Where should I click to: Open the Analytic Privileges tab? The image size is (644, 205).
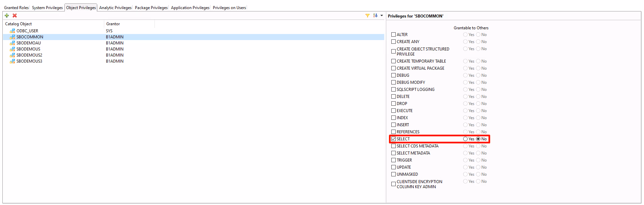115,8
